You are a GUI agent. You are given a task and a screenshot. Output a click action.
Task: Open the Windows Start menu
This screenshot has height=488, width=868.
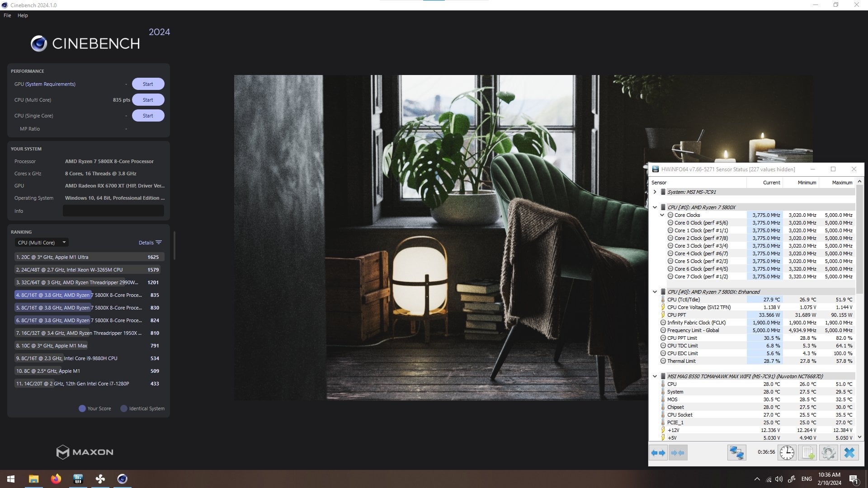(11, 479)
